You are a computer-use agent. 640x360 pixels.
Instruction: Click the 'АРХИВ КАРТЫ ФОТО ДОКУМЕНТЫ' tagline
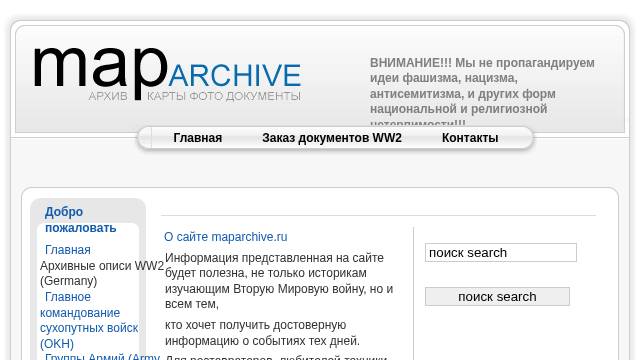[195, 96]
